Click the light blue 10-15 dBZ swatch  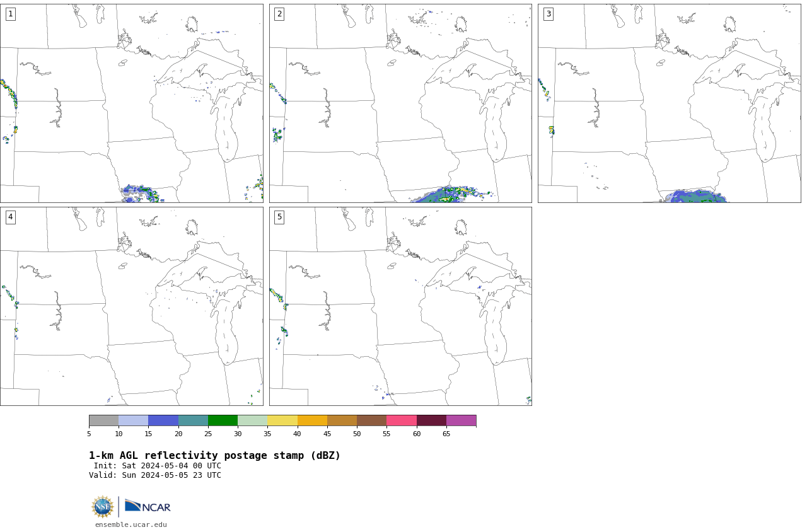point(133,420)
